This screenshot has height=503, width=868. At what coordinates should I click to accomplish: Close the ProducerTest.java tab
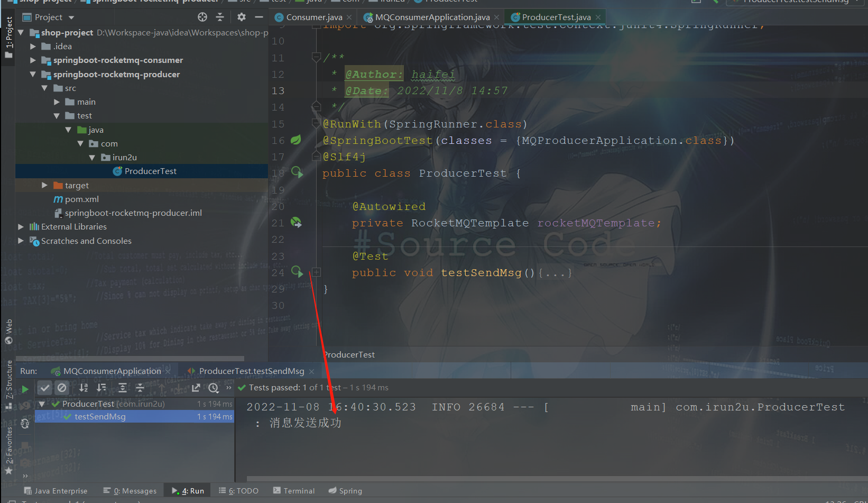click(x=598, y=17)
